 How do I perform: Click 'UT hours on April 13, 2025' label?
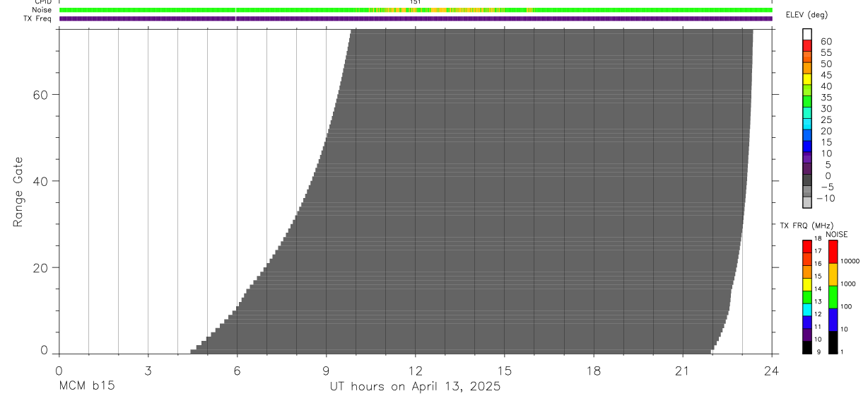(x=415, y=387)
